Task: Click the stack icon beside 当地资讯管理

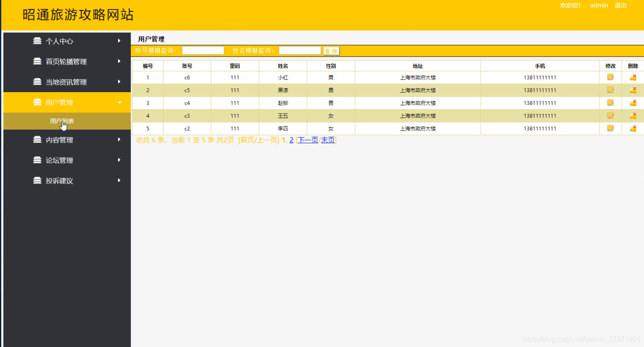Action: click(37, 82)
